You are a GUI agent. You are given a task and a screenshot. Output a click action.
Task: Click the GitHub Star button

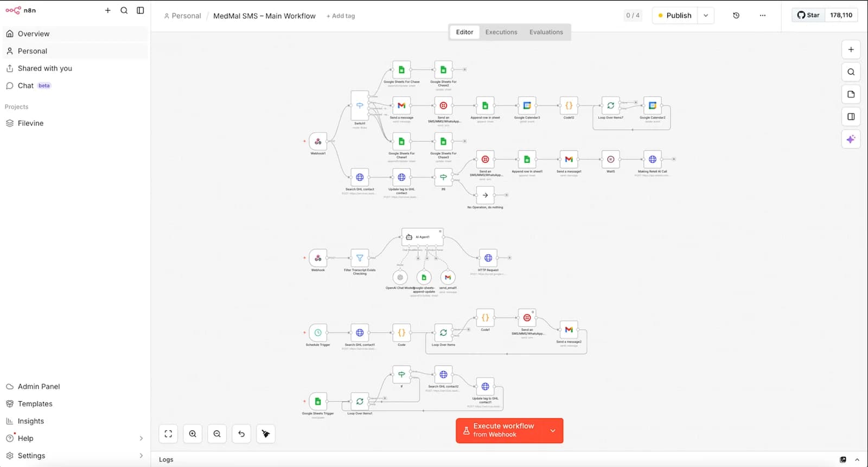pos(808,15)
